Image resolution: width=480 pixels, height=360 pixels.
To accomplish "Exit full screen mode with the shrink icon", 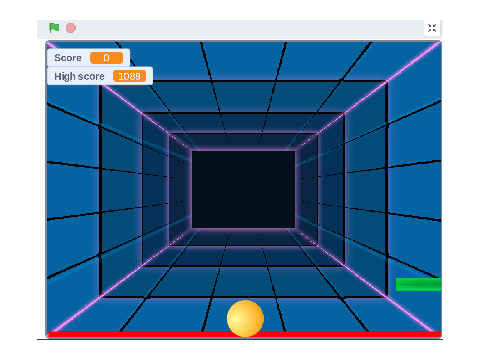I will (x=432, y=28).
